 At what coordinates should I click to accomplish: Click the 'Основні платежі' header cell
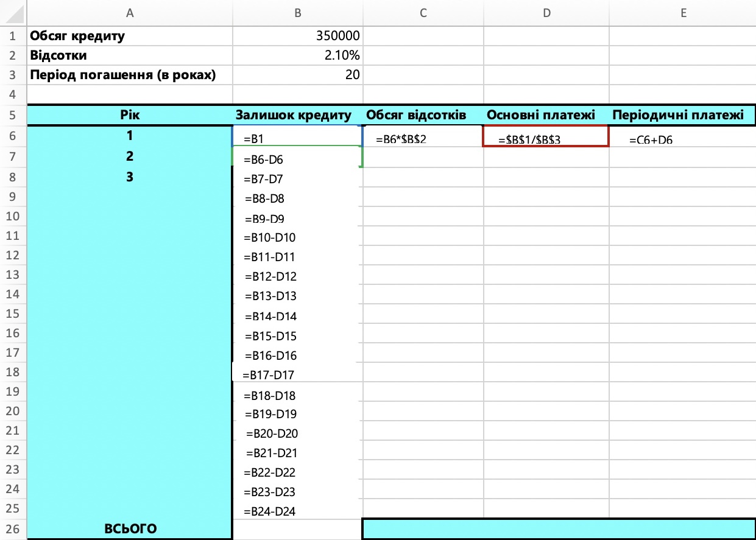pos(546,115)
